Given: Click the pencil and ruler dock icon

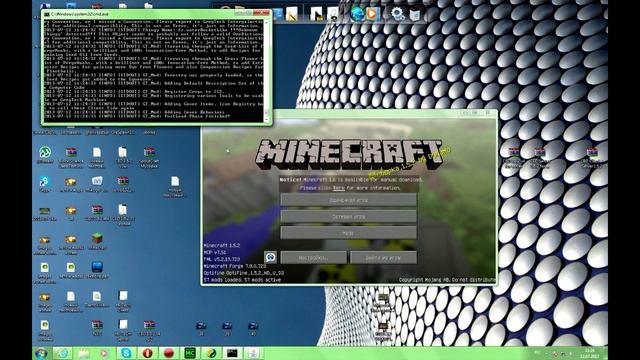Looking at the screenshot, I should (291, 14).
